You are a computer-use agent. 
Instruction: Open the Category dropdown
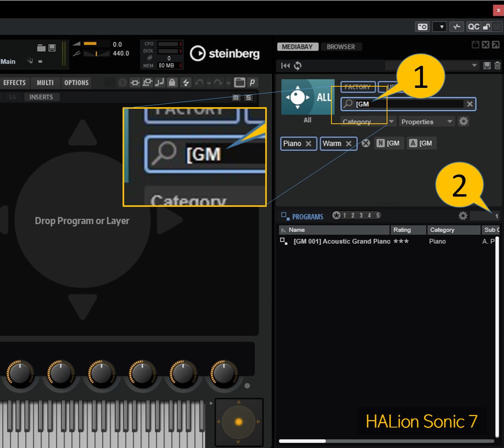pos(368,121)
